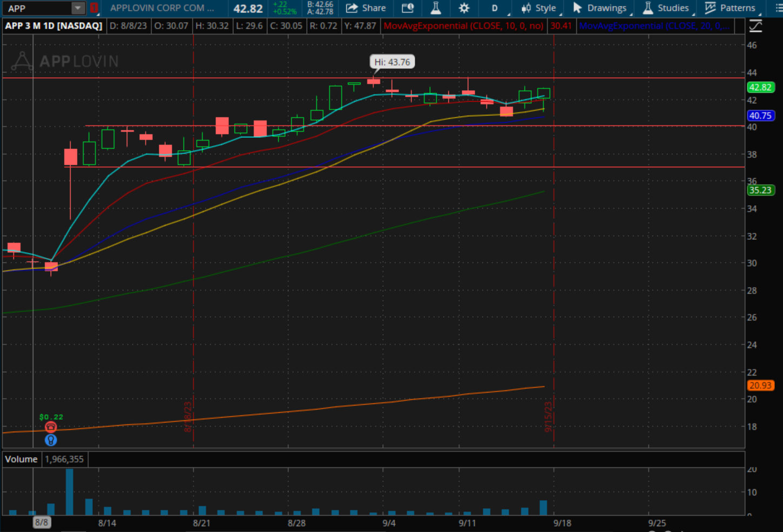This screenshot has height=532, width=783.
Task: Open the symbol selector dropdown arrow
Action: click(x=78, y=8)
